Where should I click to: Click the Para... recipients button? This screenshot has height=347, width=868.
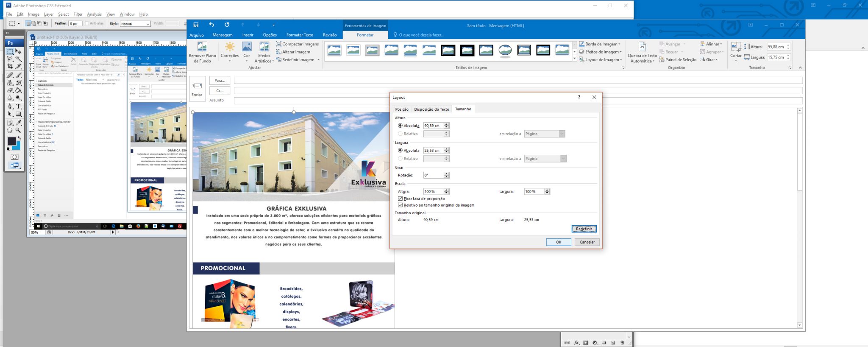click(x=220, y=80)
